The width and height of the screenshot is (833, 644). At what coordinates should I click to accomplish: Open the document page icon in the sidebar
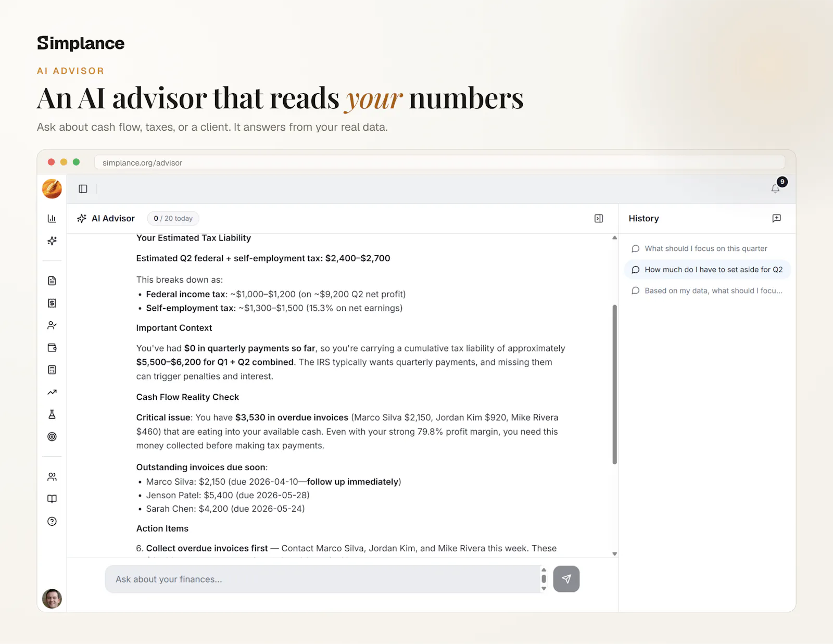52,281
